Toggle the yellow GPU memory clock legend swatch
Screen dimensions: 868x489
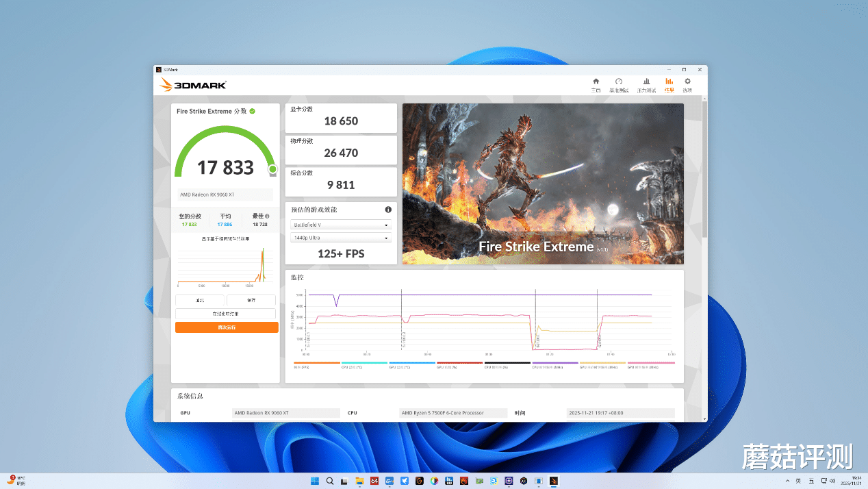603,363
